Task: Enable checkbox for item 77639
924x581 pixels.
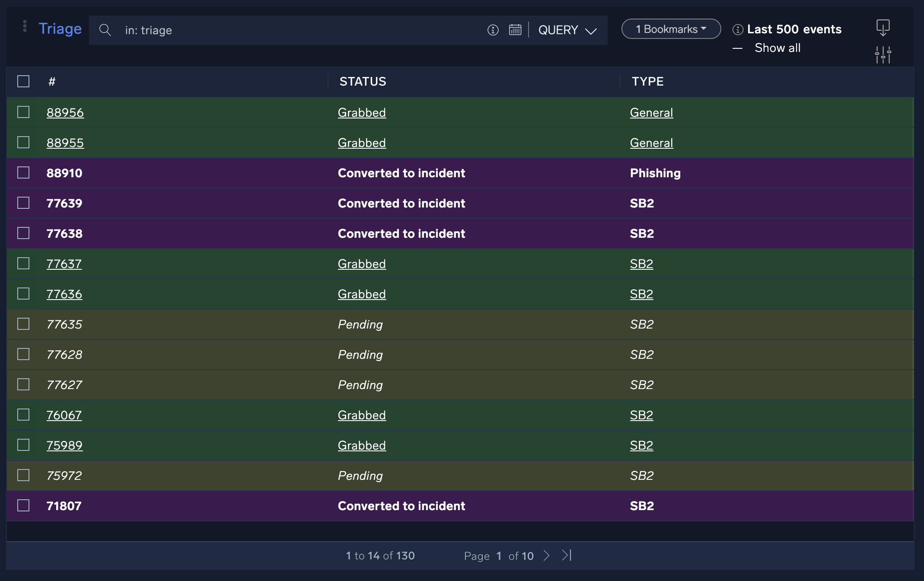Action: click(x=23, y=203)
